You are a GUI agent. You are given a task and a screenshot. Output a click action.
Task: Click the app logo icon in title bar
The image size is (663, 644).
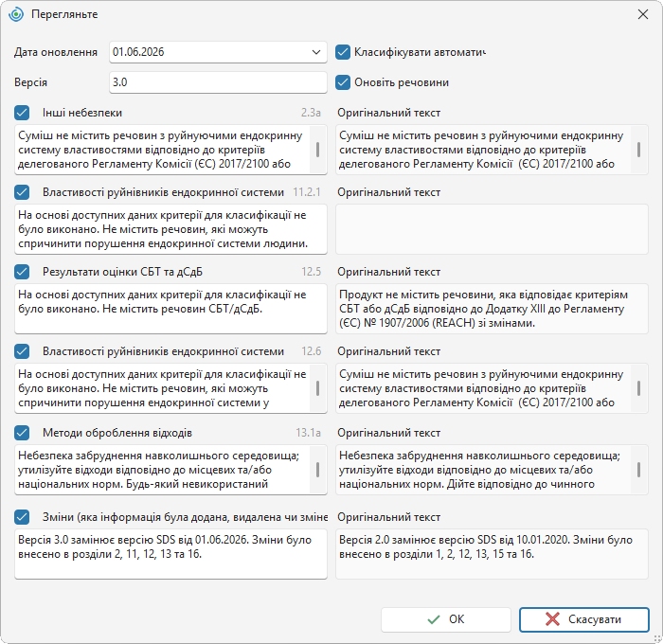16,14
